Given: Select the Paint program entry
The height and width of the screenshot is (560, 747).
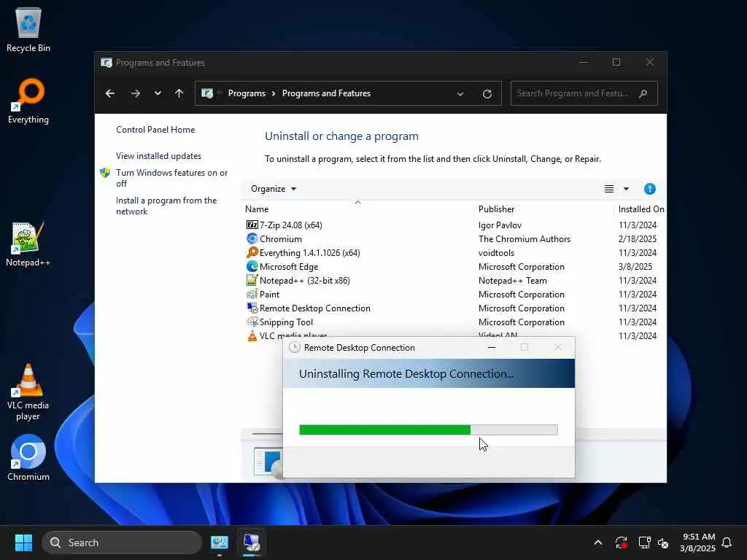Looking at the screenshot, I should pos(270,295).
